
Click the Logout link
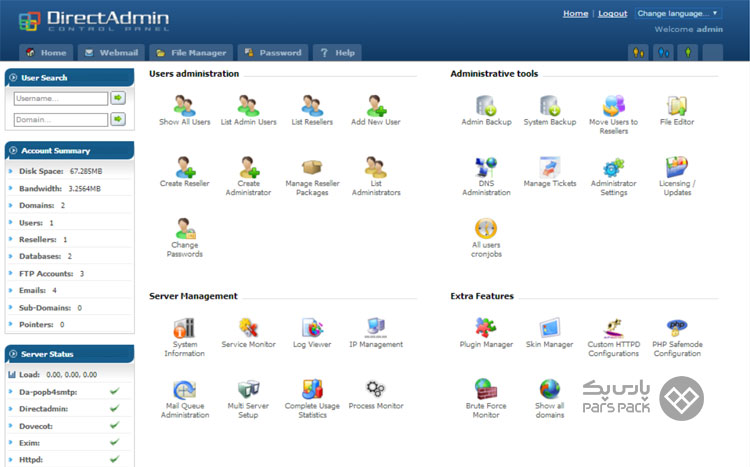click(x=613, y=13)
